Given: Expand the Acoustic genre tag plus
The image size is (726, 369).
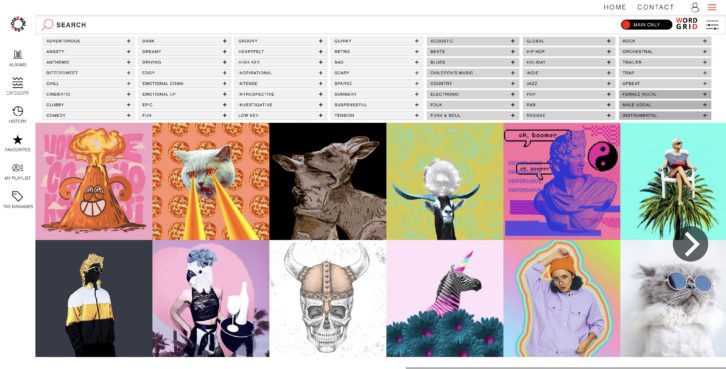Looking at the screenshot, I should point(513,41).
